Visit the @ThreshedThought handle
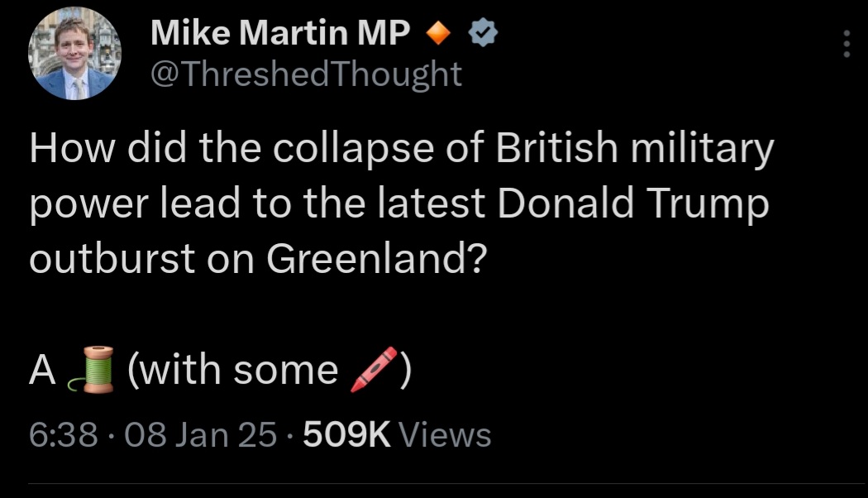Image resolution: width=868 pixels, height=498 pixels. coord(306,74)
